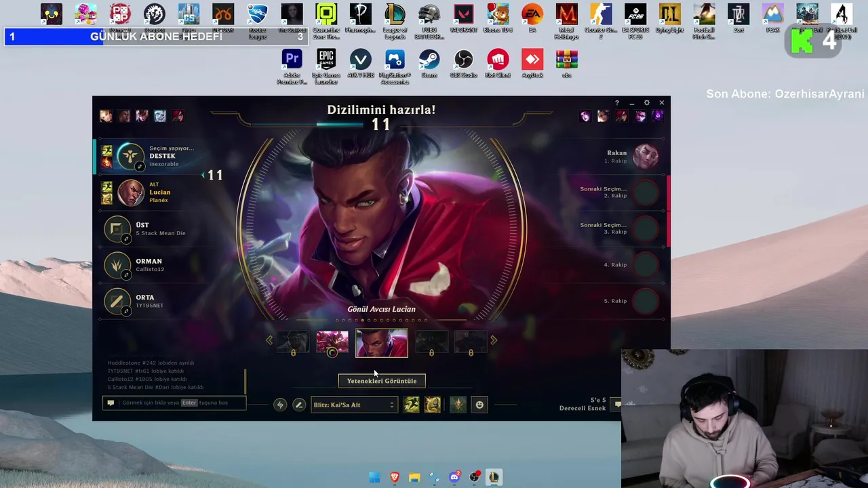Open League of Legends desktop shortcut
Image resolution: width=868 pixels, height=488 pixels.
point(395,20)
